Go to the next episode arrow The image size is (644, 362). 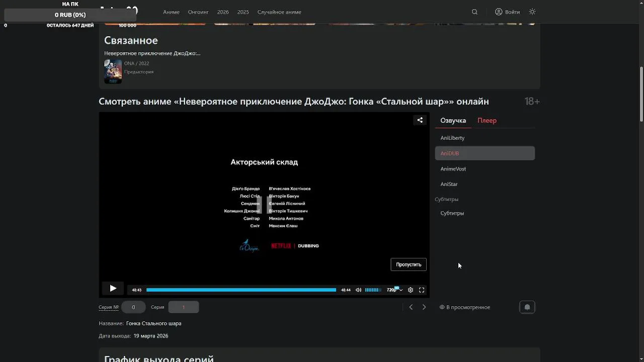click(x=424, y=307)
